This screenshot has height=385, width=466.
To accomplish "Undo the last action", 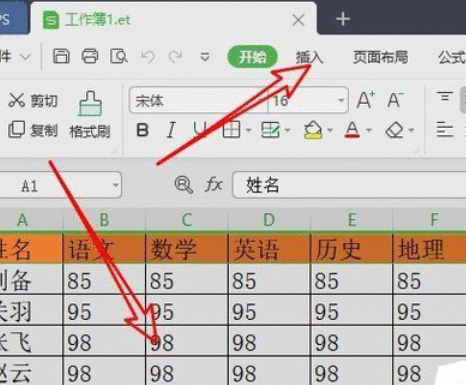I will [148, 57].
